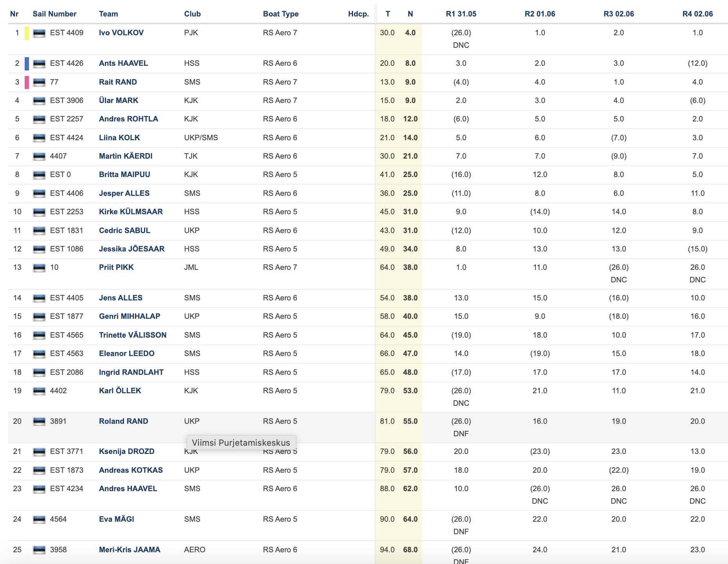This screenshot has width=728, height=564.
Task: Click the pink third-place marker
Action: click(x=27, y=83)
